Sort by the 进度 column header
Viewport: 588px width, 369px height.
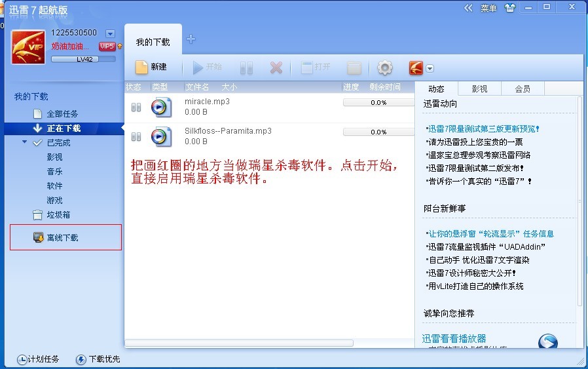click(352, 87)
